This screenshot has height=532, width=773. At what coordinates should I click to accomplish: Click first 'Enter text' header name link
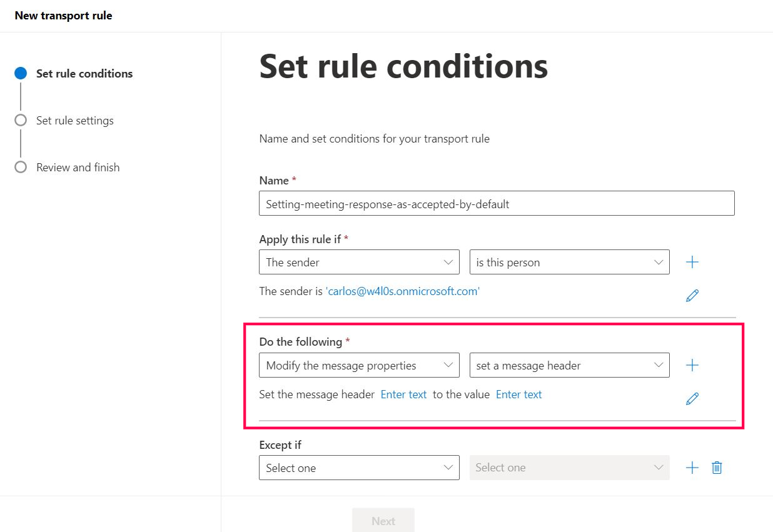(403, 395)
